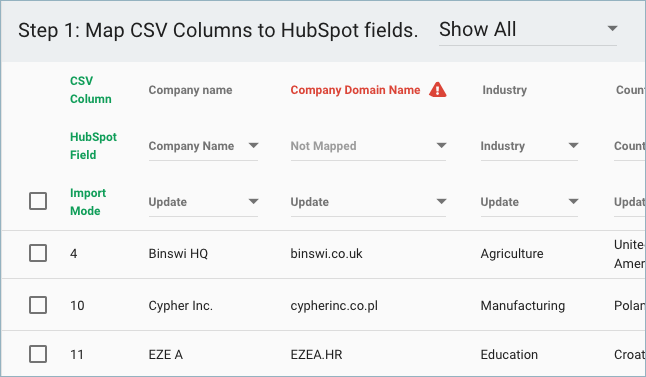Click the Industry CSV column header
This screenshot has height=377, width=646.
pos(505,90)
